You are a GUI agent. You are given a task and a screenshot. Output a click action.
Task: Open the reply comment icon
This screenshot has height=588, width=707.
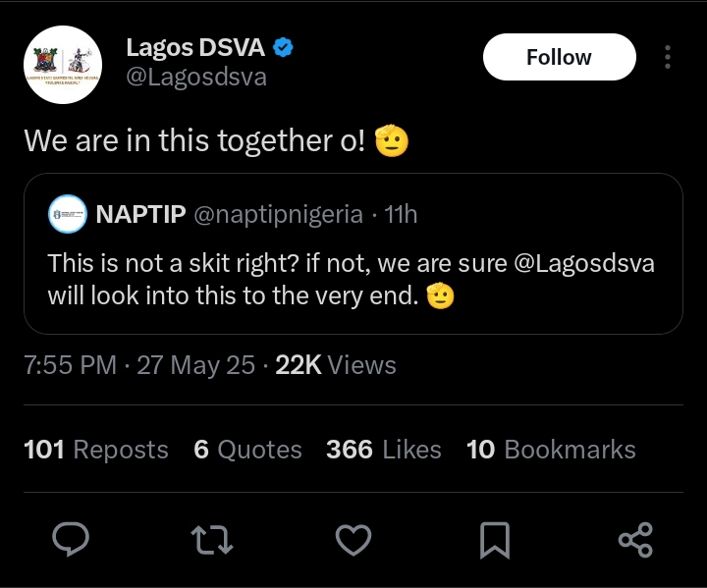(x=71, y=539)
